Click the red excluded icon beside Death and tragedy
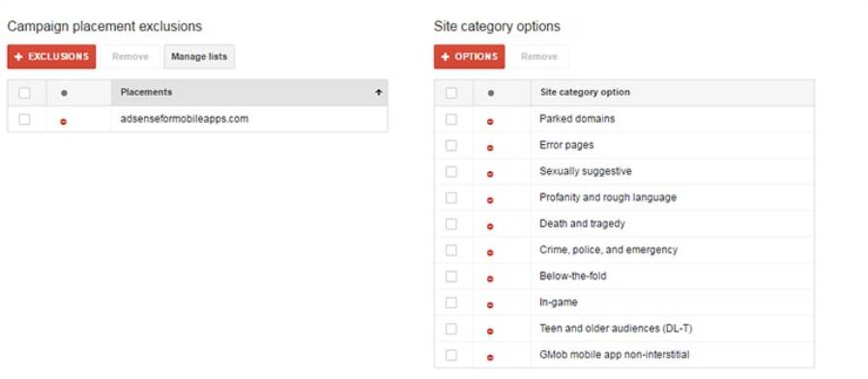Image resolution: width=868 pixels, height=379 pixels. (x=490, y=226)
